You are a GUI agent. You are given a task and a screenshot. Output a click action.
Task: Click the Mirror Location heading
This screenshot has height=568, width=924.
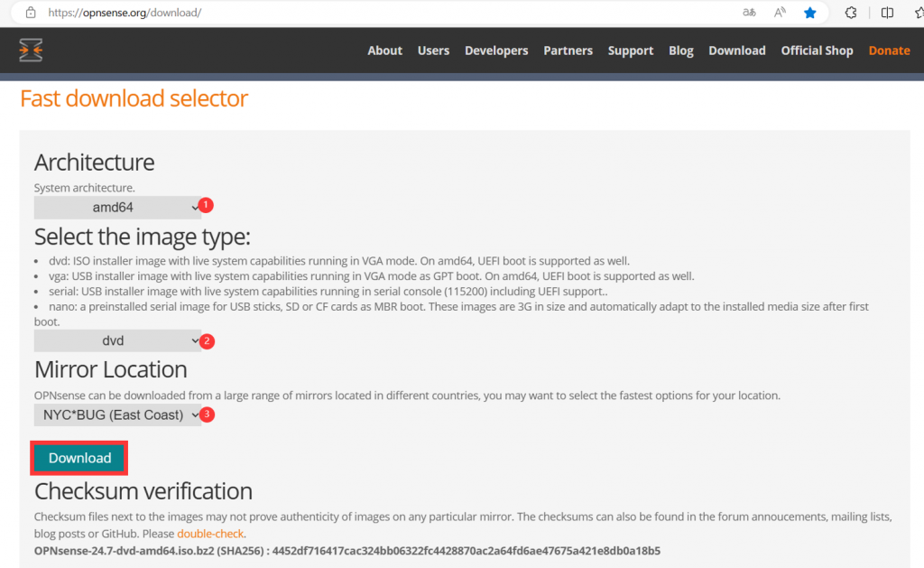pos(111,370)
